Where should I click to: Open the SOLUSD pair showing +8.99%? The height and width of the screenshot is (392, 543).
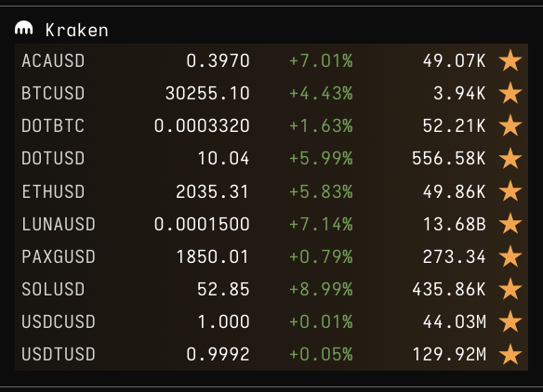pos(271,289)
